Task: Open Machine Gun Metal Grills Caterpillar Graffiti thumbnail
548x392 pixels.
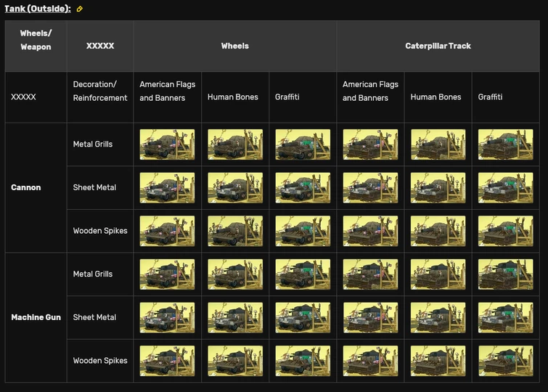Action: click(x=506, y=274)
